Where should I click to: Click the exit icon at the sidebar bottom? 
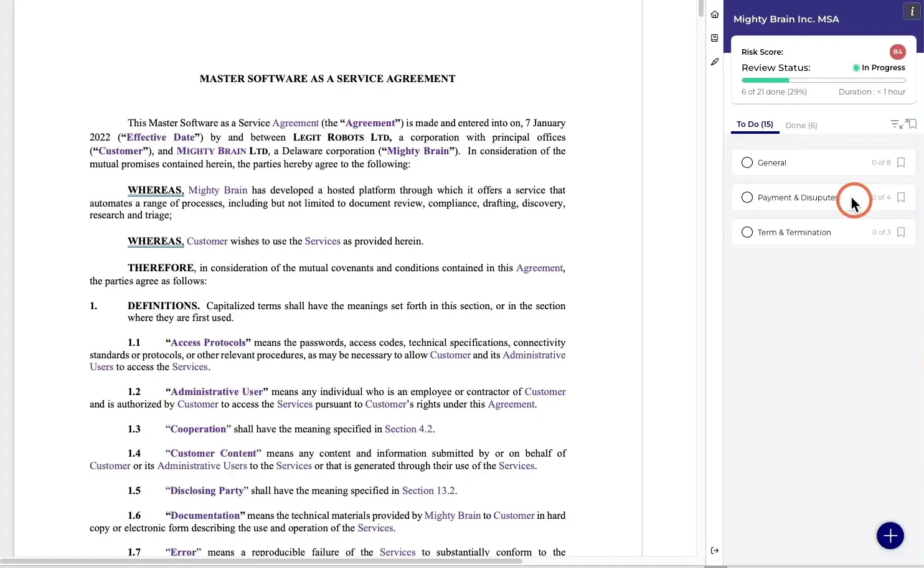pyautogui.click(x=715, y=551)
